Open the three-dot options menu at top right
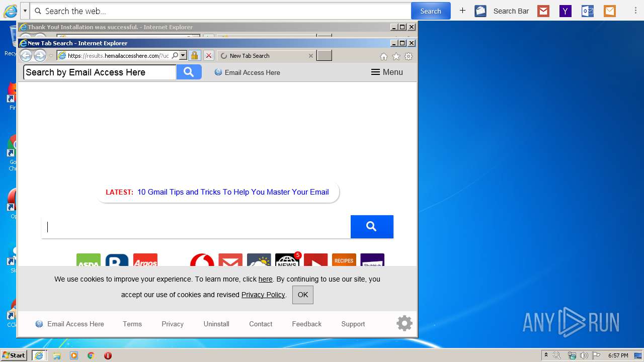 click(x=635, y=11)
